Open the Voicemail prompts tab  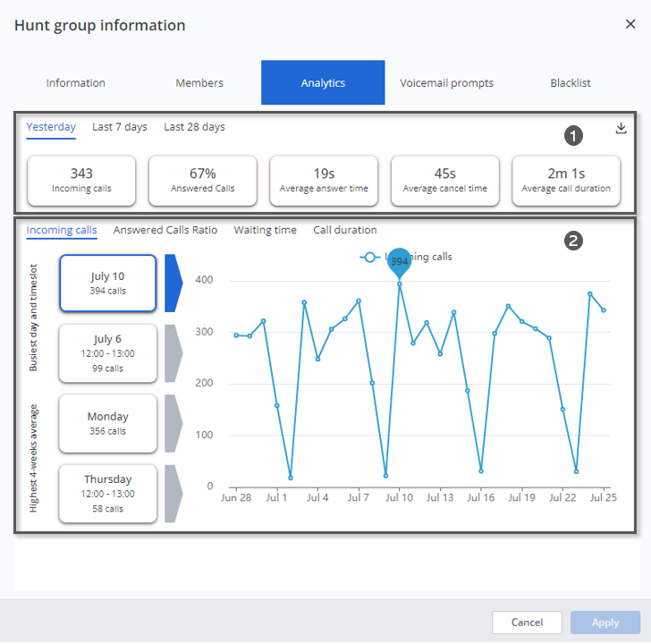coord(446,83)
